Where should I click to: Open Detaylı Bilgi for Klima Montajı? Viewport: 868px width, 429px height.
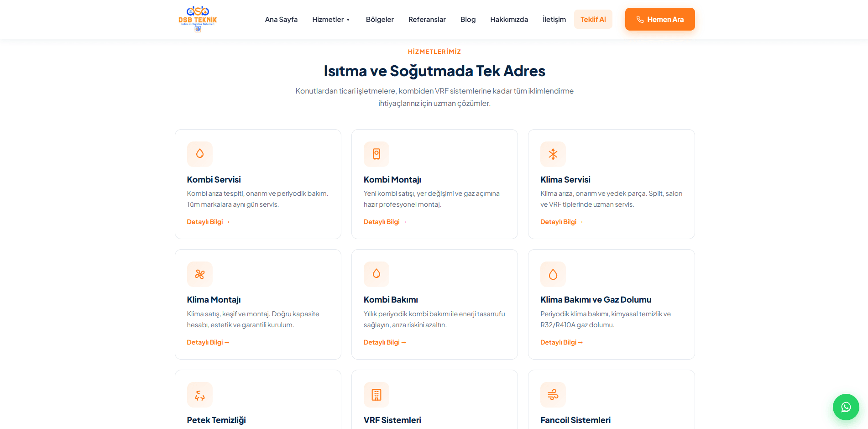coord(208,342)
